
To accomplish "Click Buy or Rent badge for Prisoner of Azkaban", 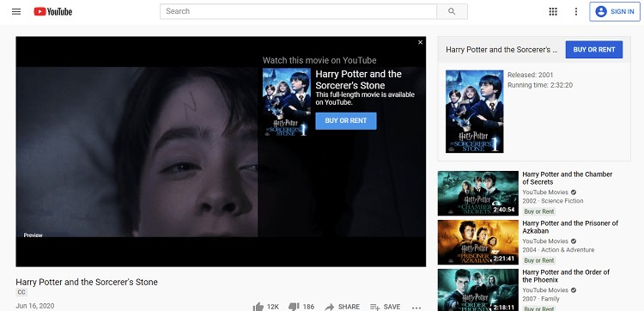I will coord(539,260).
